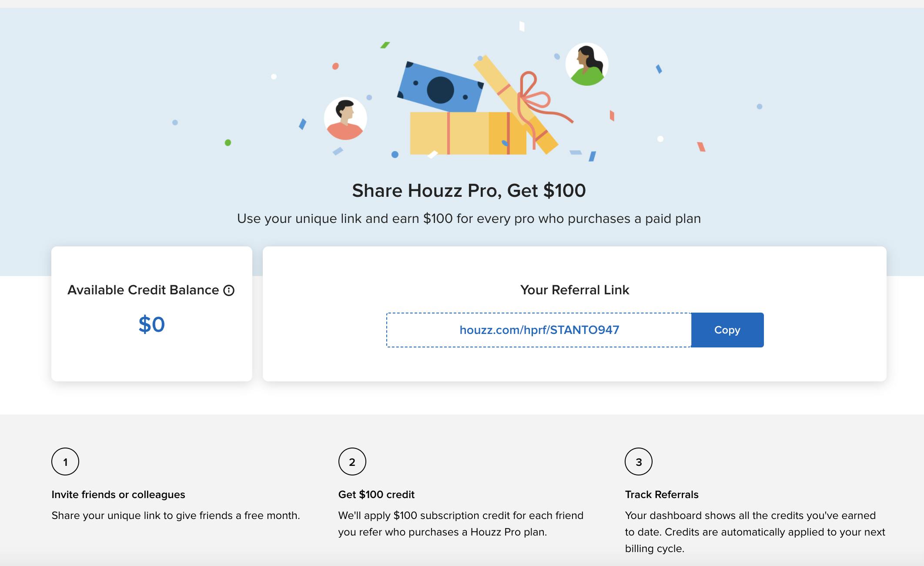Click the man avatar in the illustration
924x566 pixels.
coord(345,118)
